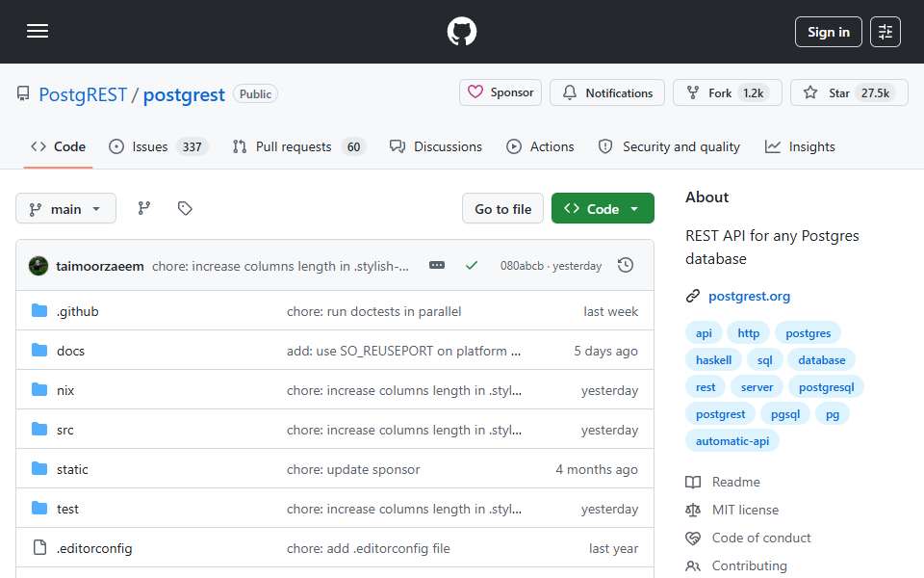Open 'chore: add .editorconfig file' commit

tap(369, 548)
